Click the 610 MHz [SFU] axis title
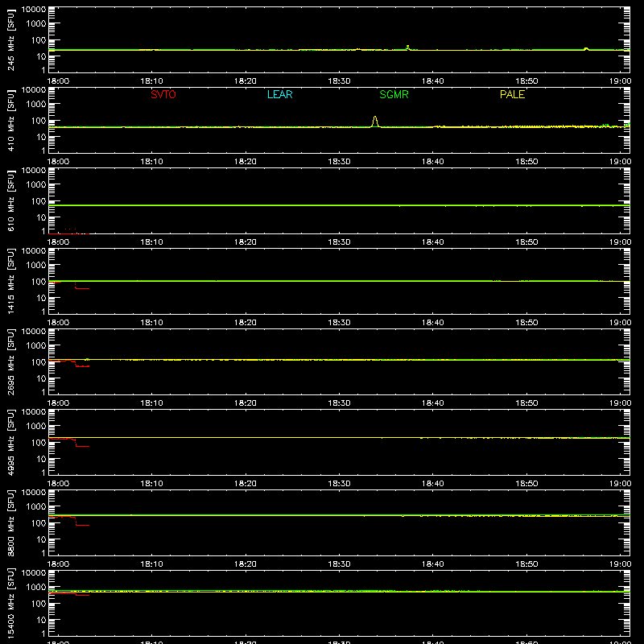This screenshot has width=644, height=644. click(11, 200)
